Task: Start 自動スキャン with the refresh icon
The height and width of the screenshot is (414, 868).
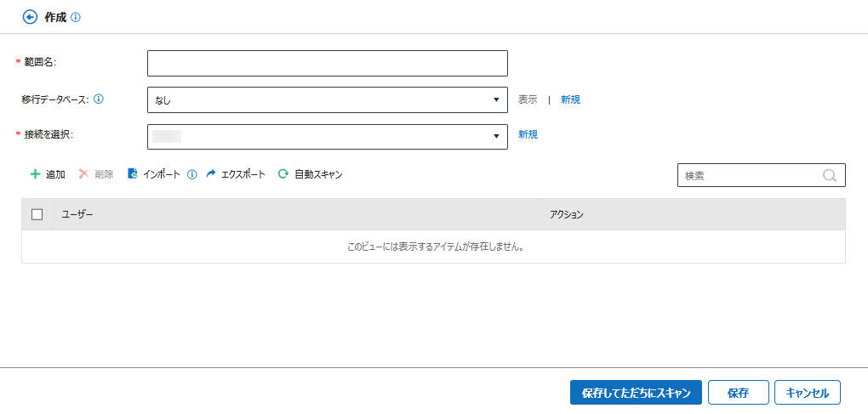Action: click(283, 174)
